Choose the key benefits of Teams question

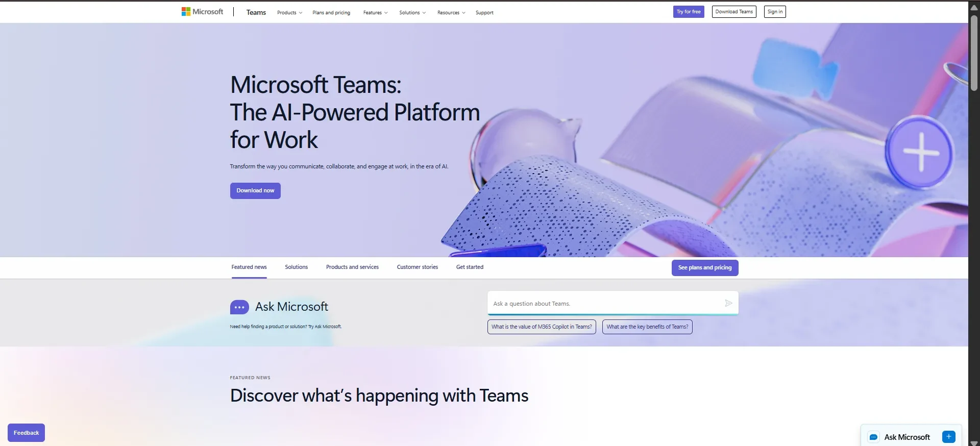(647, 327)
